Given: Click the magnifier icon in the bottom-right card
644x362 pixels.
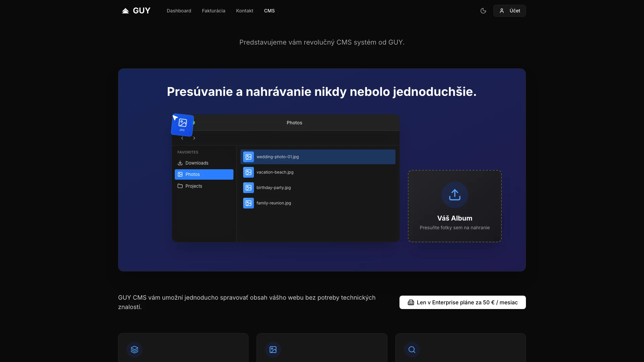Looking at the screenshot, I should 412,350.
